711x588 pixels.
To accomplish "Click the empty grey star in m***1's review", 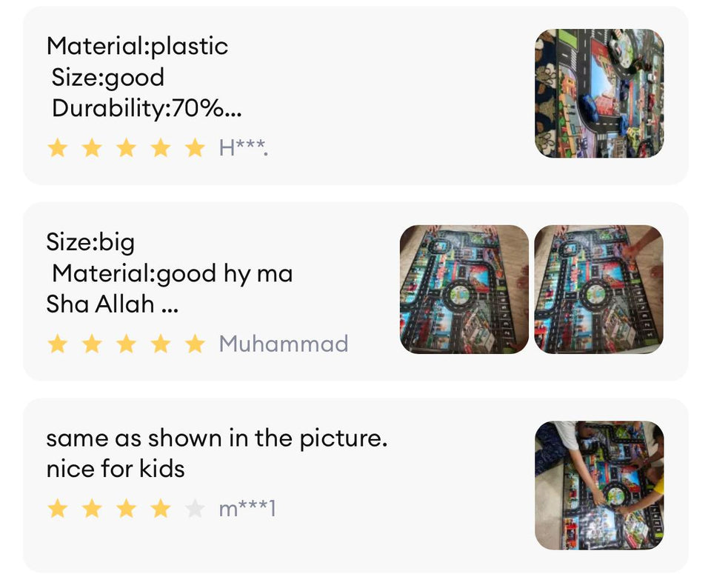I will (195, 509).
